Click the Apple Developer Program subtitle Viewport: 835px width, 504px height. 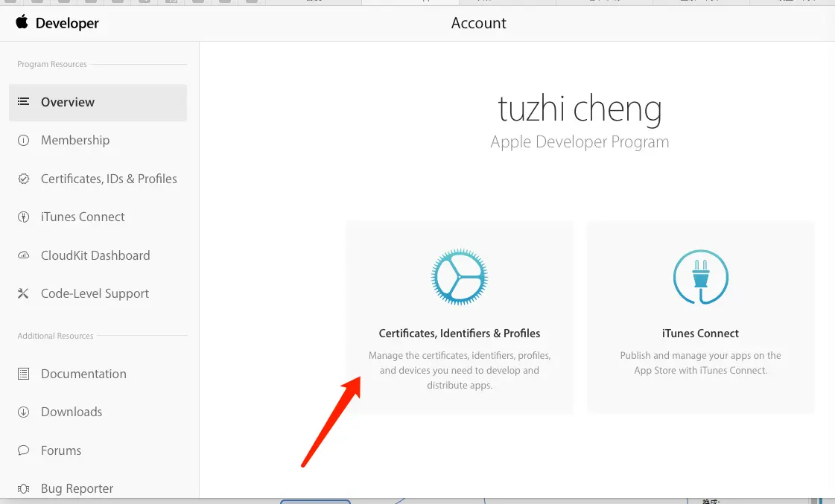point(580,141)
